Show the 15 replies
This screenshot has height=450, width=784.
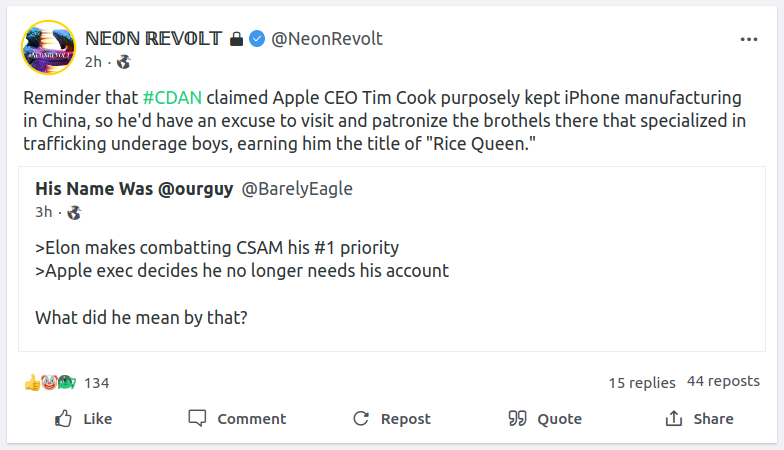pos(641,382)
